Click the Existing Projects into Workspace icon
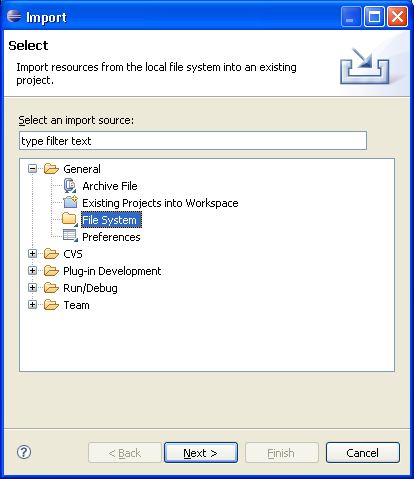This screenshot has height=479, width=414. point(70,203)
